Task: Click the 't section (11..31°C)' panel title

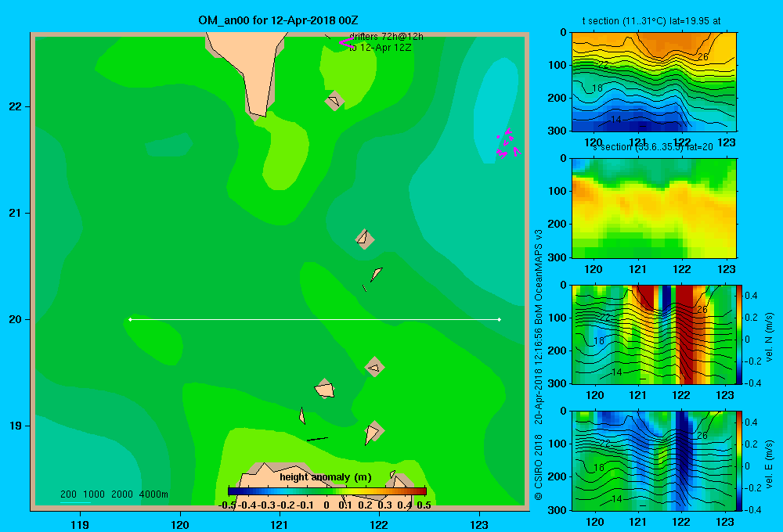Action: pyautogui.click(x=651, y=21)
